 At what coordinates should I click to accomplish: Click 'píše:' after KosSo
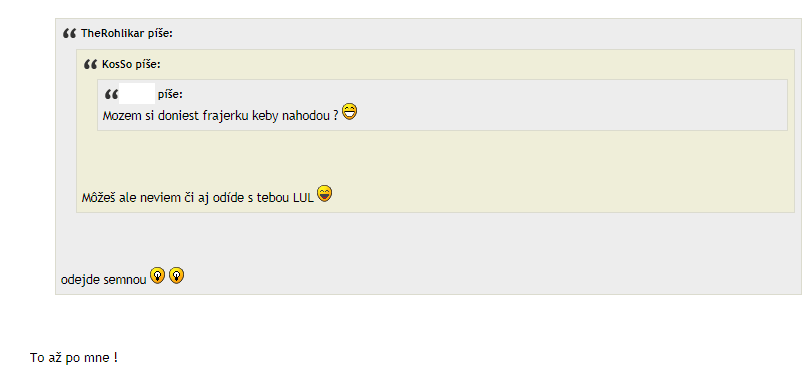(148, 65)
